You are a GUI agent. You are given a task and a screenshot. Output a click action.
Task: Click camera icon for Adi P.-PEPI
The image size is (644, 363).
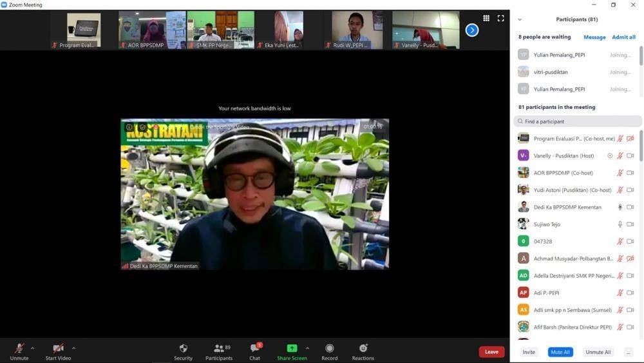tap(630, 293)
